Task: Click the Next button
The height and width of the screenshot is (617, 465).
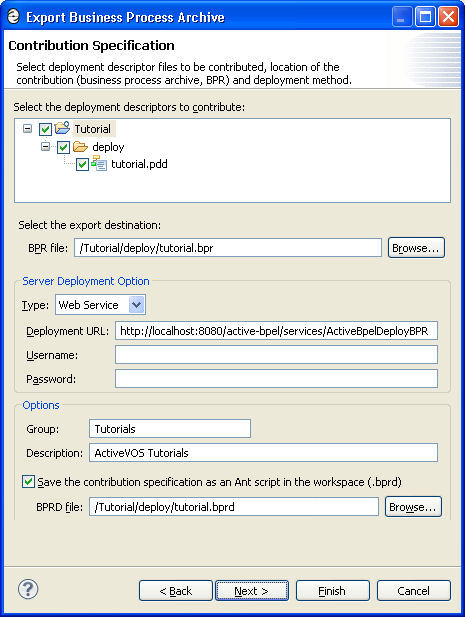Action: (252, 591)
